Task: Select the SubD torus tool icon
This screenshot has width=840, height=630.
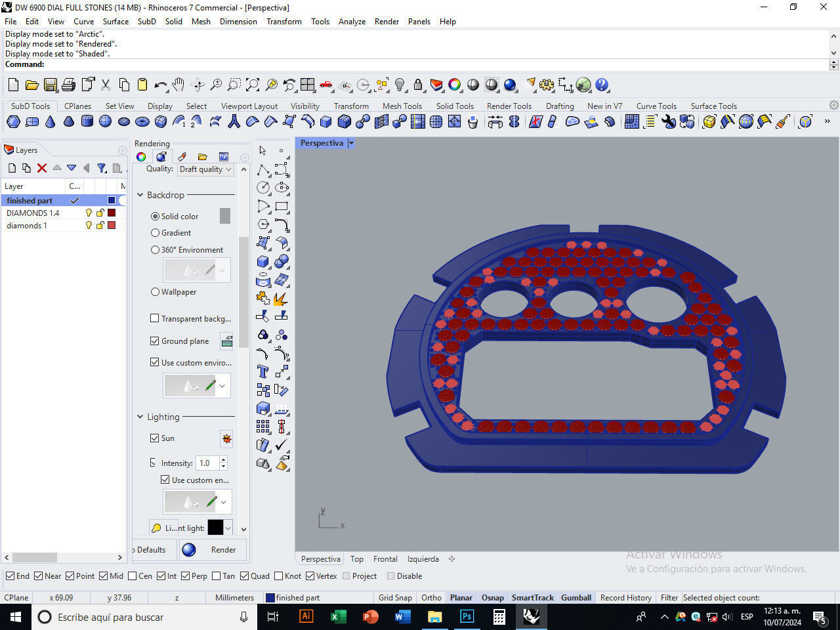Action: coord(142,121)
